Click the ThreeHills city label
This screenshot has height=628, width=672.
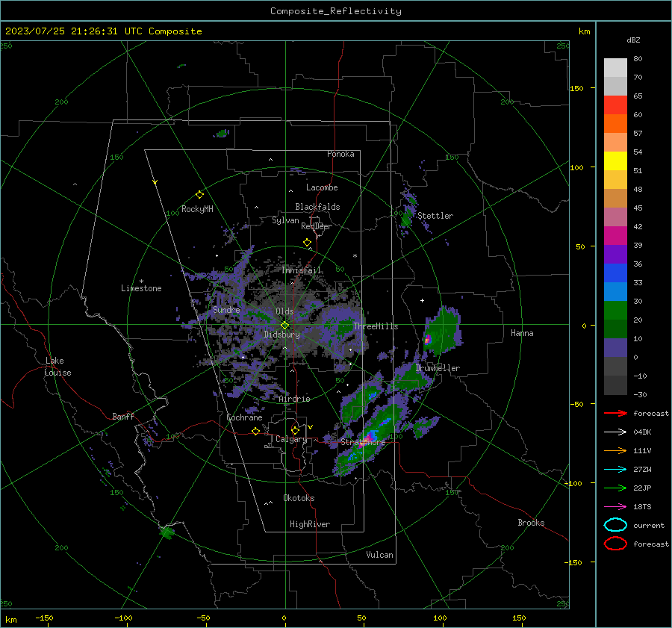(x=376, y=326)
